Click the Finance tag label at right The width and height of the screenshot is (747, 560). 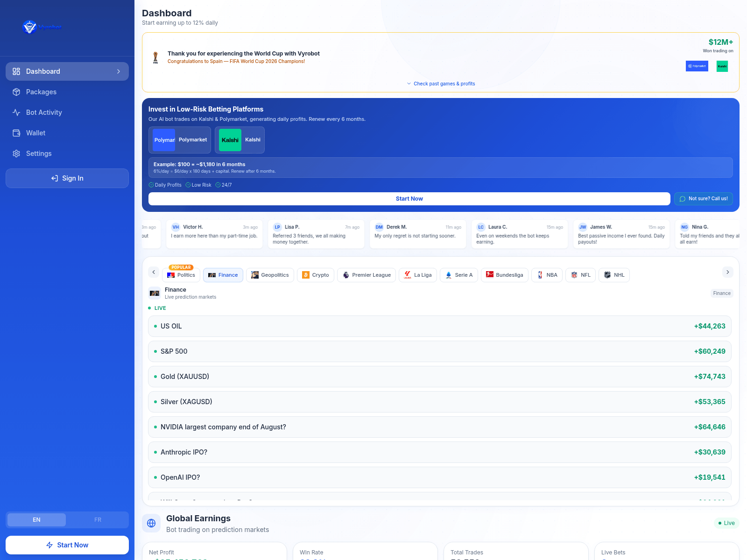coord(722,294)
